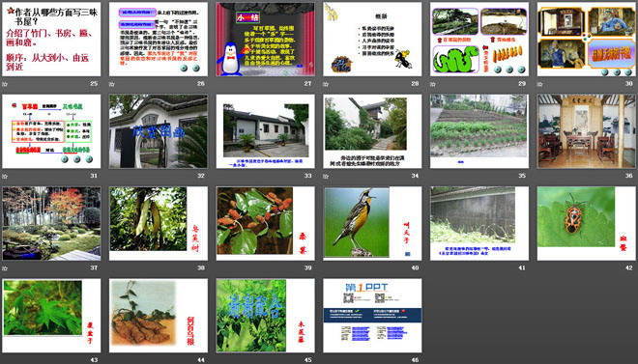Select slide 38 showing hanging seed pods
This screenshot has width=638, height=364.
pyautogui.click(x=159, y=223)
